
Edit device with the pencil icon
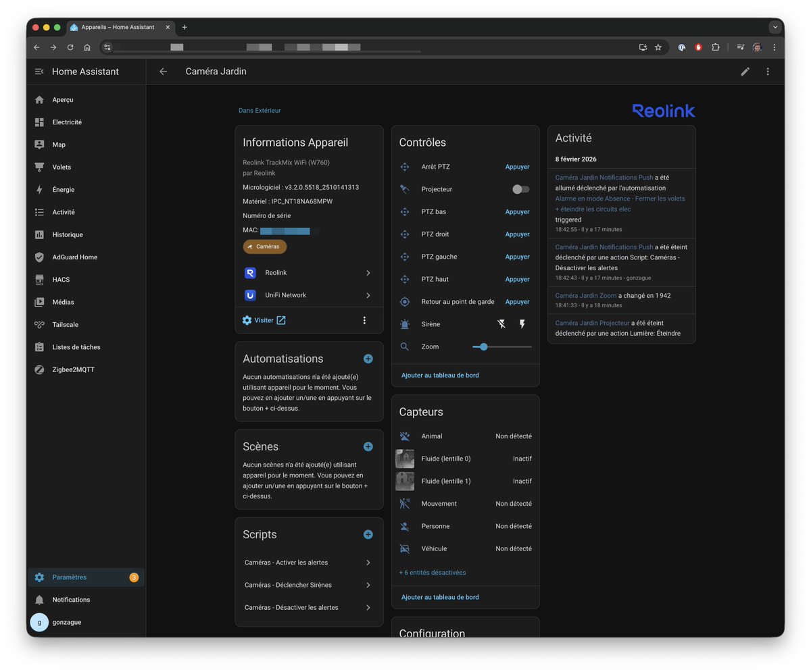[745, 72]
